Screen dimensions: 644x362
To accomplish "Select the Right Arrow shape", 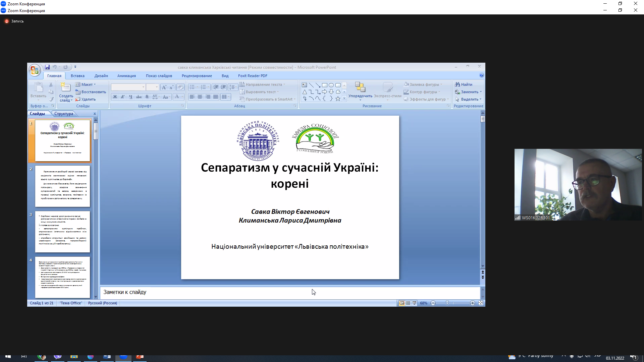I will tap(324, 92).
